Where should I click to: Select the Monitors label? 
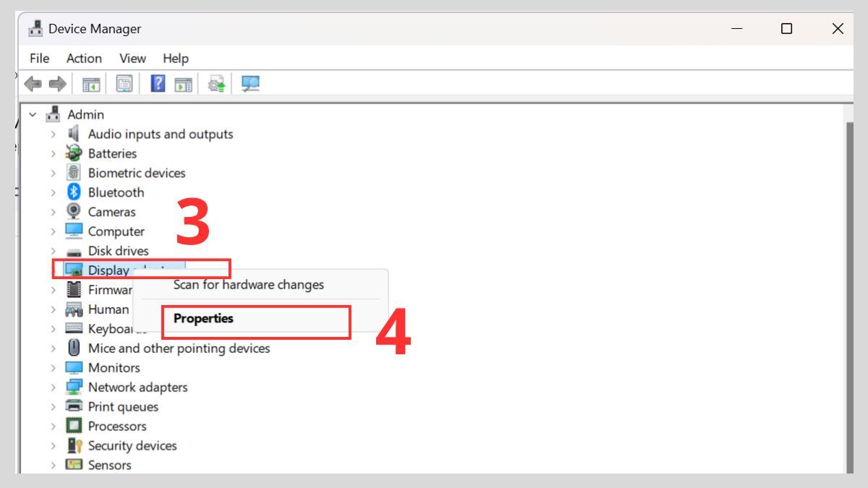pyautogui.click(x=114, y=368)
